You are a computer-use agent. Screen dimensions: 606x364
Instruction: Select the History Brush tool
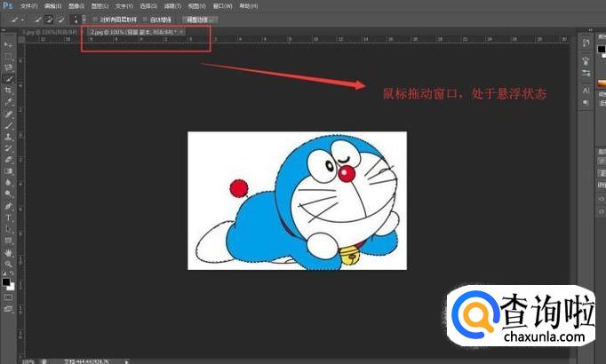tap(8, 148)
